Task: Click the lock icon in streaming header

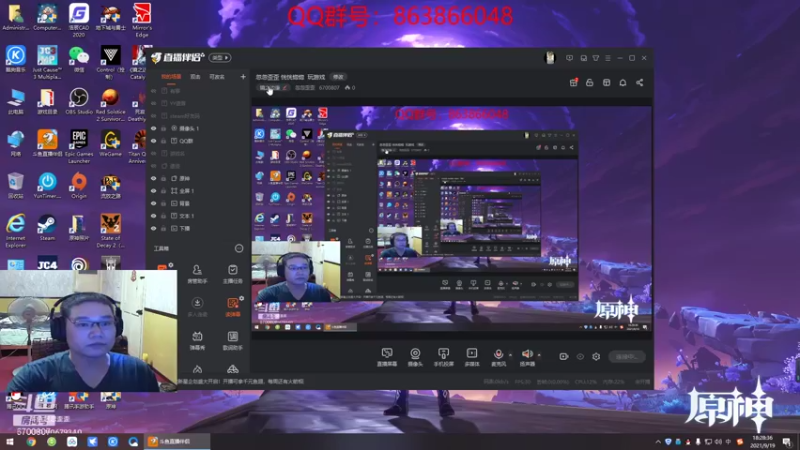Action: pos(590,83)
